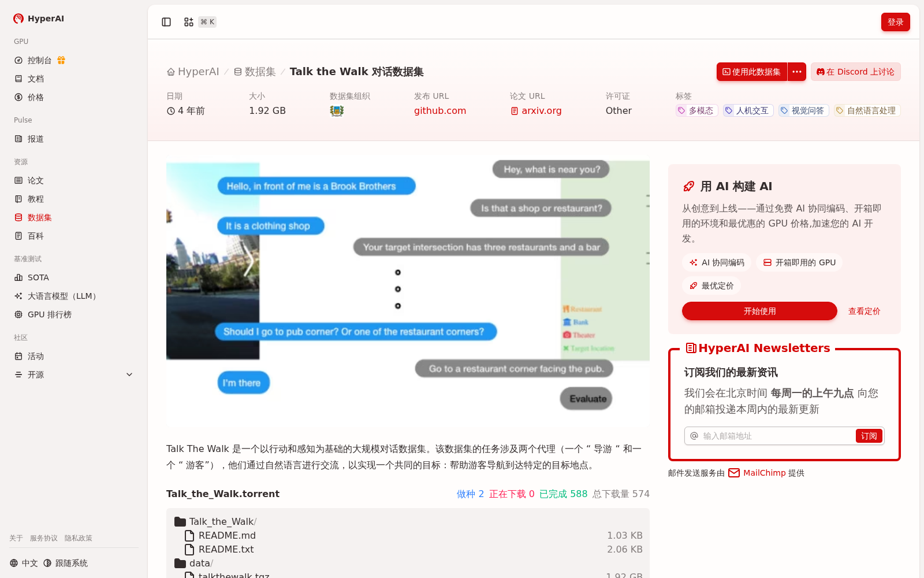Click the Talk_the_Walk folder icon
This screenshot has height=578, width=924.
(180, 521)
